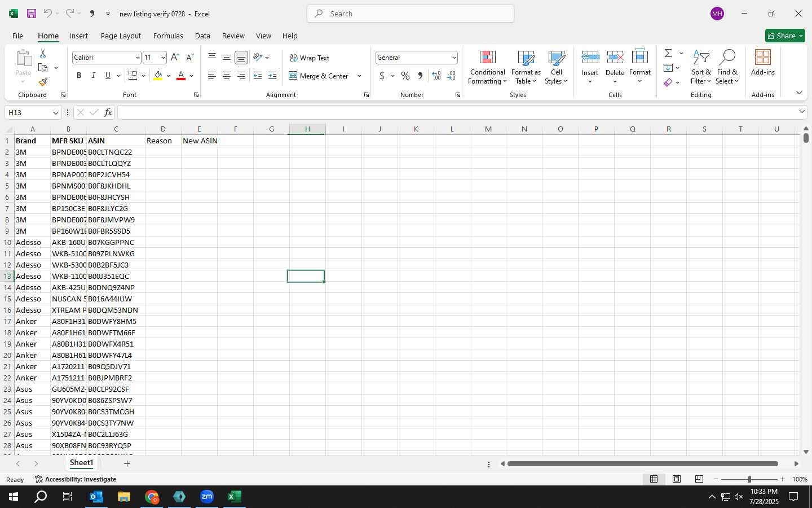This screenshot has width=812, height=508.
Task: Toggle Align Right
Action: (x=241, y=76)
